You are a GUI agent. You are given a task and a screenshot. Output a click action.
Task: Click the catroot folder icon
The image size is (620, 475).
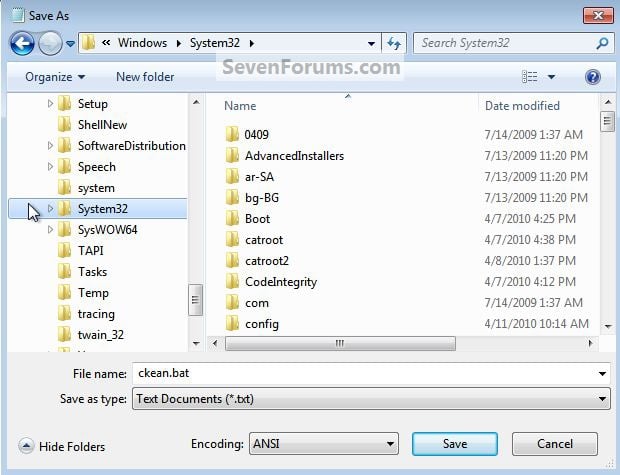tap(232, 240)
